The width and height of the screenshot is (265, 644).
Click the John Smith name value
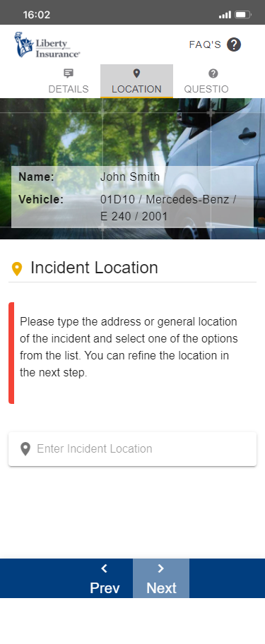pos(130,177)
